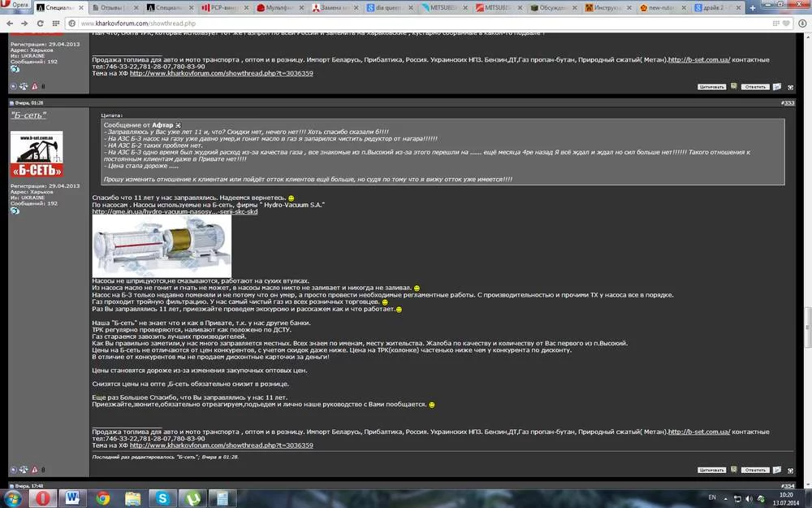
Task: Click Ответить button in post #353
Action: click(x=755, y=470)
